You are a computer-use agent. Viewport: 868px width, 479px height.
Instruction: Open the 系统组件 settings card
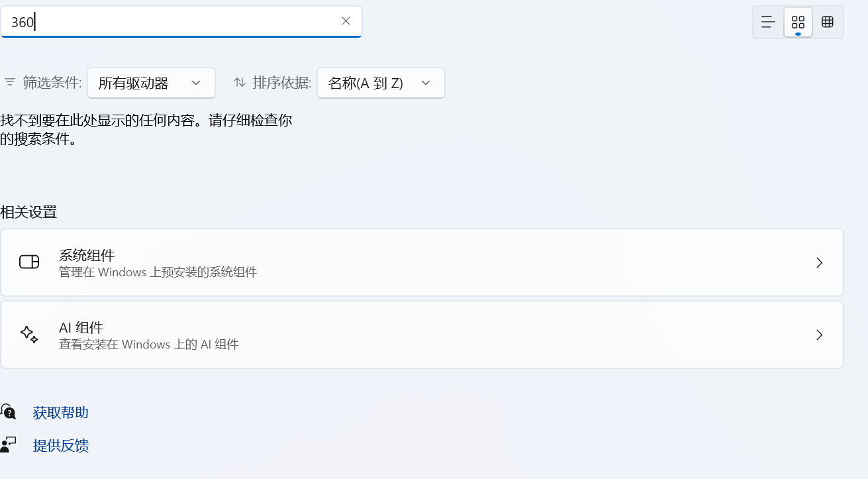[422, 262]
